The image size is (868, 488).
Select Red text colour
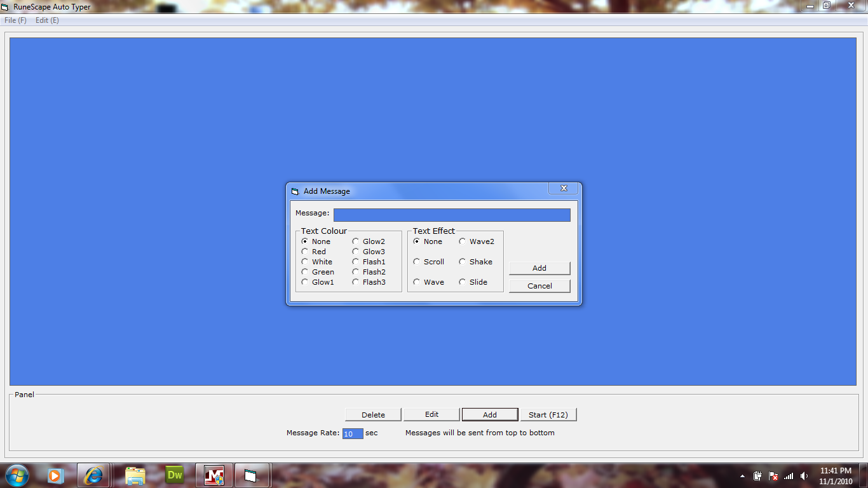[314, 252]
